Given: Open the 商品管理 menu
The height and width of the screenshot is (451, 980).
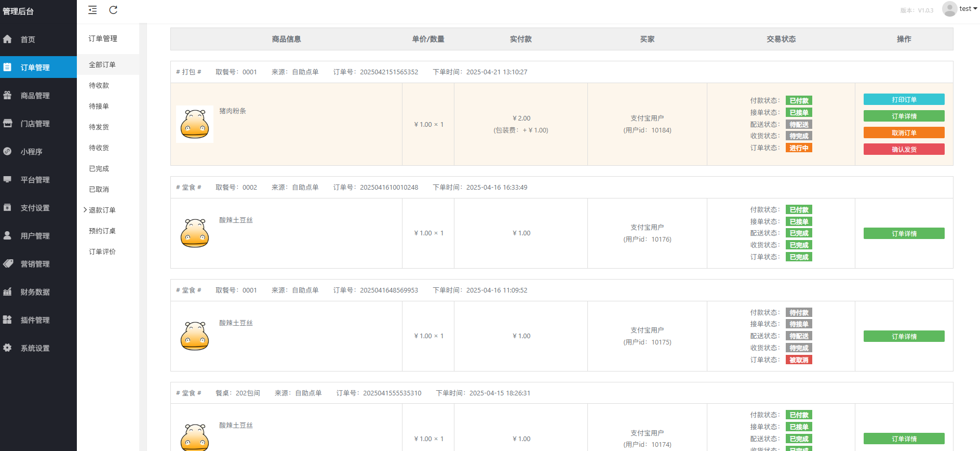Looking at the screenshot, I should (38, 96).
